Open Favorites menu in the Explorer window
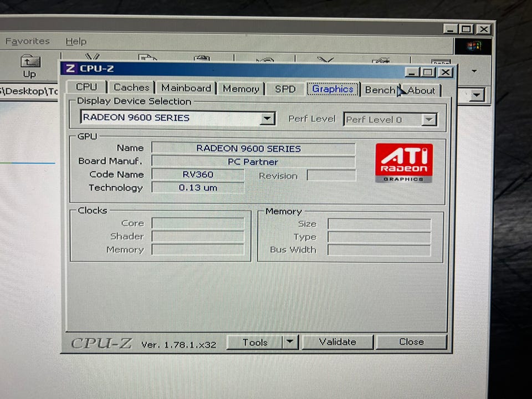 28,41
